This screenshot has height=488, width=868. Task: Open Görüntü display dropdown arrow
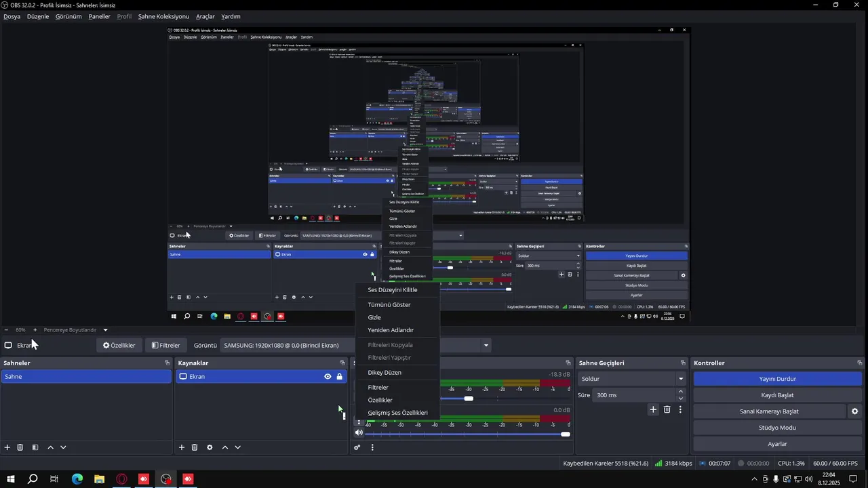(486, 346)
